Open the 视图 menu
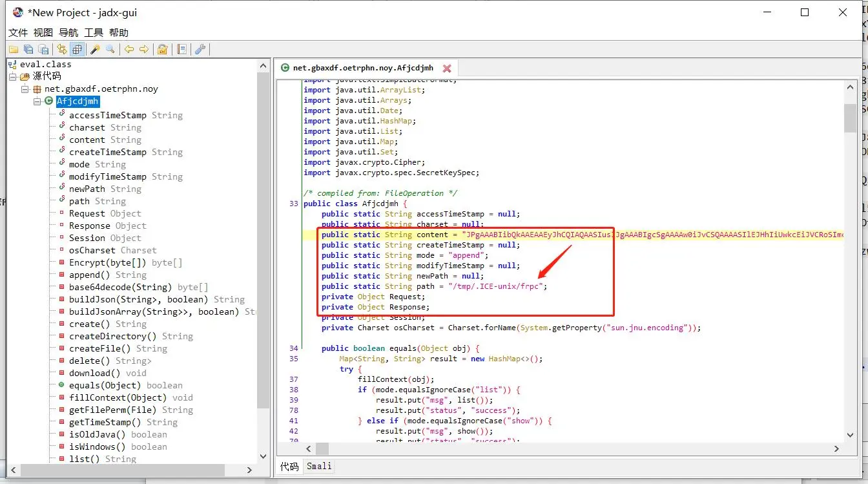The image size is (868, 484). (x=43, y=32)
